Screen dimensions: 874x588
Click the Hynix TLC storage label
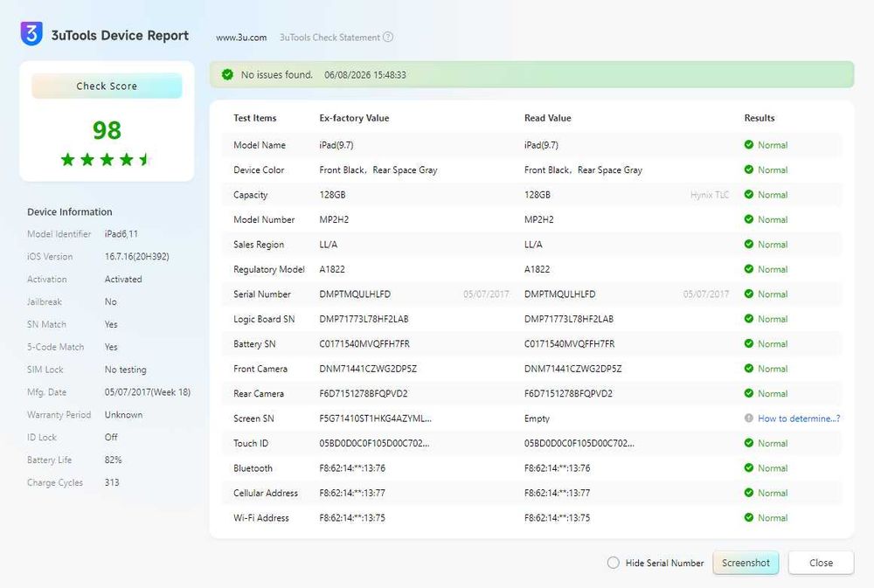710,195
